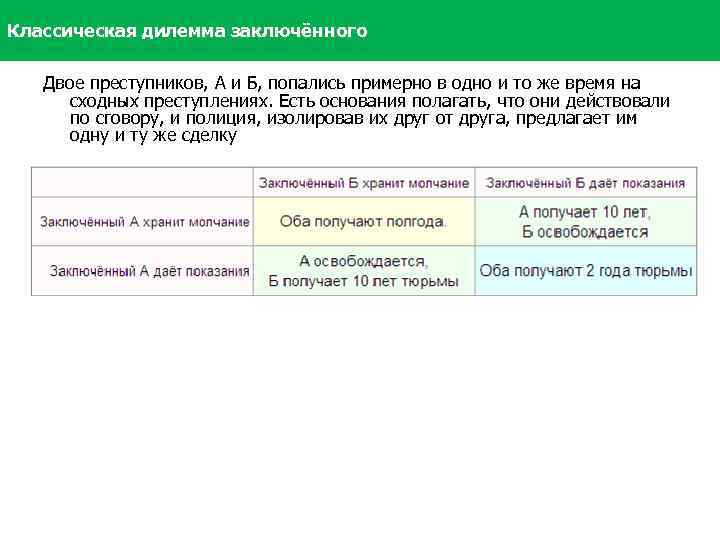
Task: Click column header 'Заключённый Б хранит молчание'
Action: tap(364, 183)
